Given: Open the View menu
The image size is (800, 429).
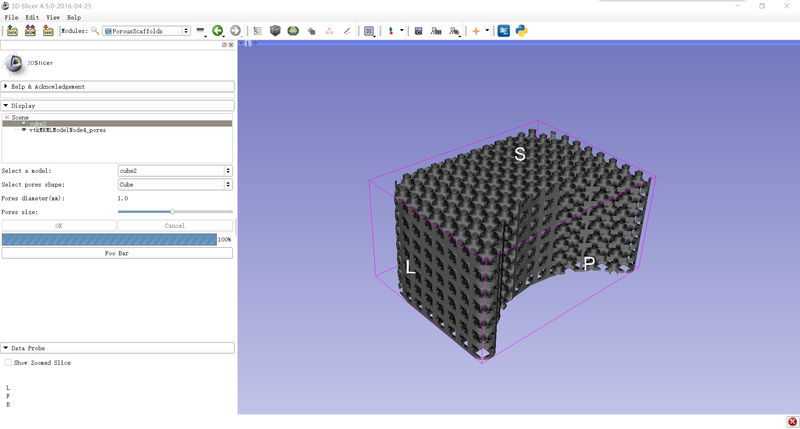Looking at the screenshot, I should pyautogui.click(x=53, y=18).
